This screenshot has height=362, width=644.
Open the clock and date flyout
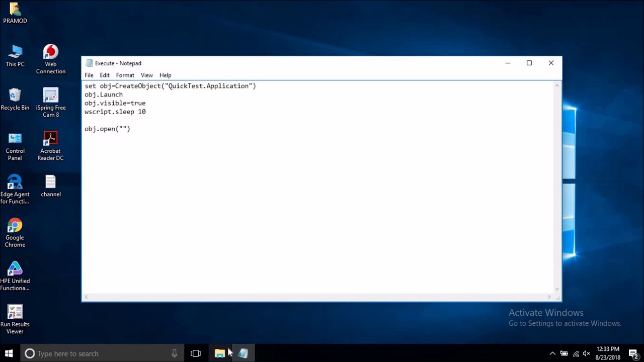point(608,353)
